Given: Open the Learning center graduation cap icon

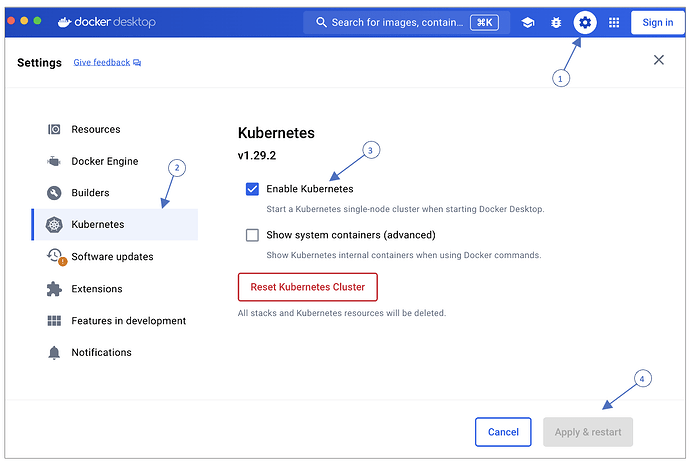Looking at the screenshot, I should 528,22.
